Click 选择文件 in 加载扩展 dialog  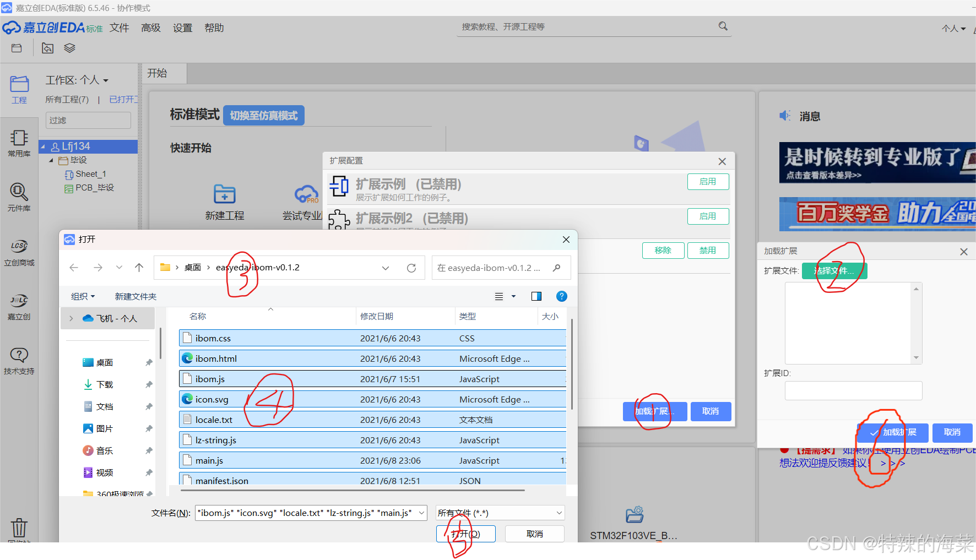point(834,271)
